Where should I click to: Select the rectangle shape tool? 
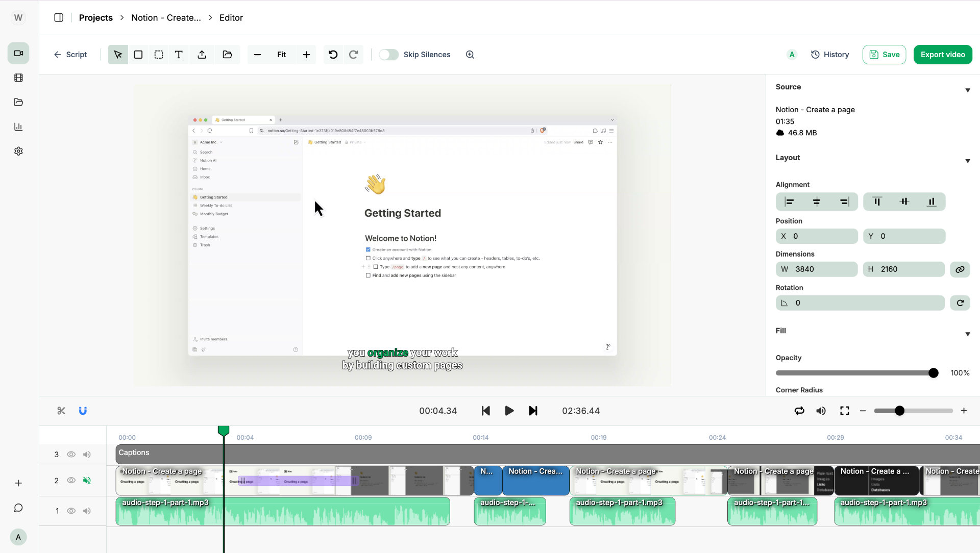click(138, 55)
